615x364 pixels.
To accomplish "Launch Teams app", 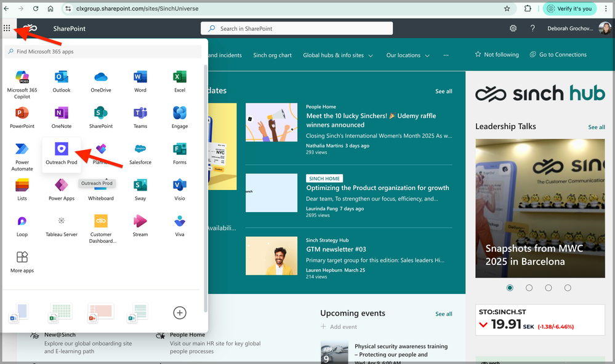I will point(140,117).
